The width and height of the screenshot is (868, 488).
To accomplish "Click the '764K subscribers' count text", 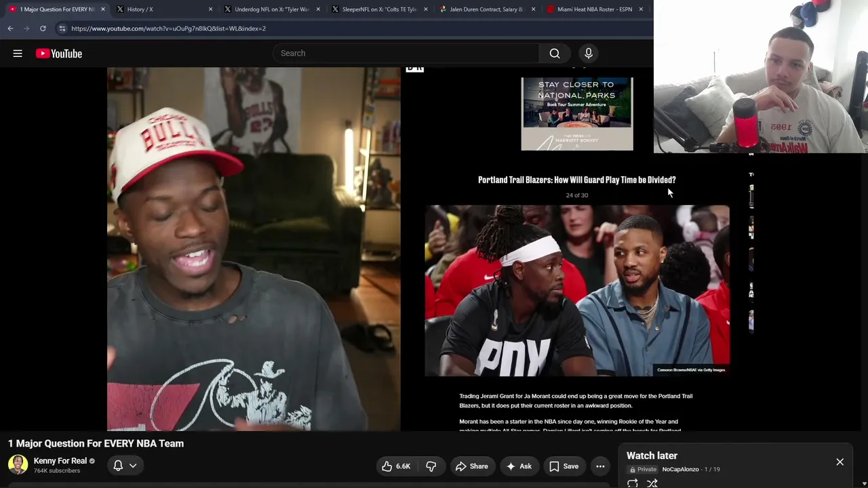I will [57, 470].
